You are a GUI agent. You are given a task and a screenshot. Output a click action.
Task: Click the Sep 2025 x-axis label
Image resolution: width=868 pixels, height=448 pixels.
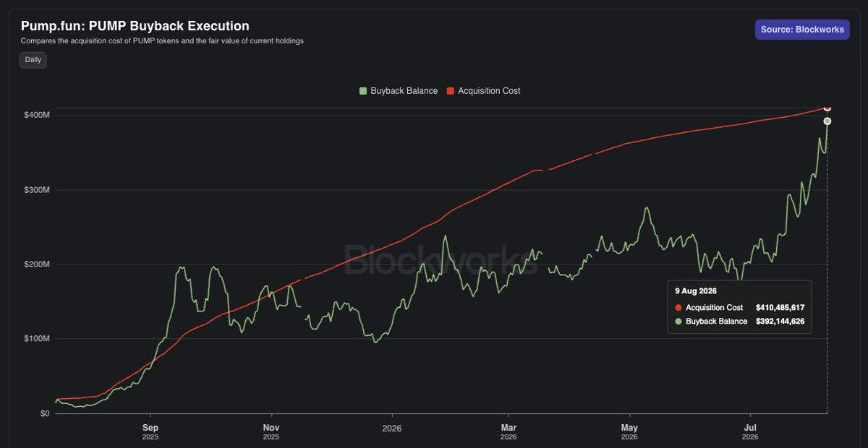150,432
